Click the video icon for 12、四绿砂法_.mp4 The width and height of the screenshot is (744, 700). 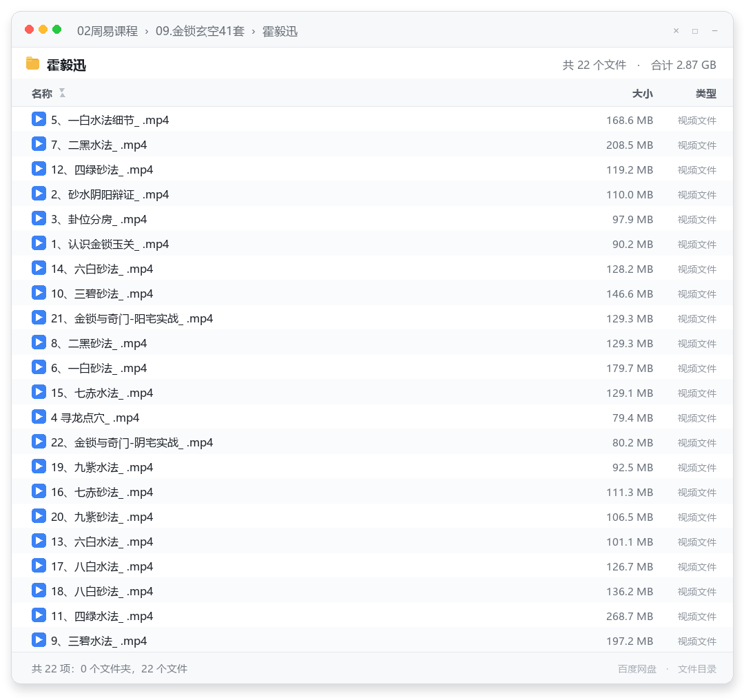point(39,169)
